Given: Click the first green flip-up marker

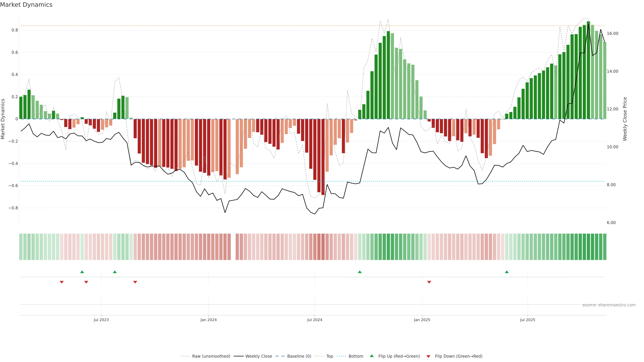Looking at the screenshot, I should tap(82, 272).
